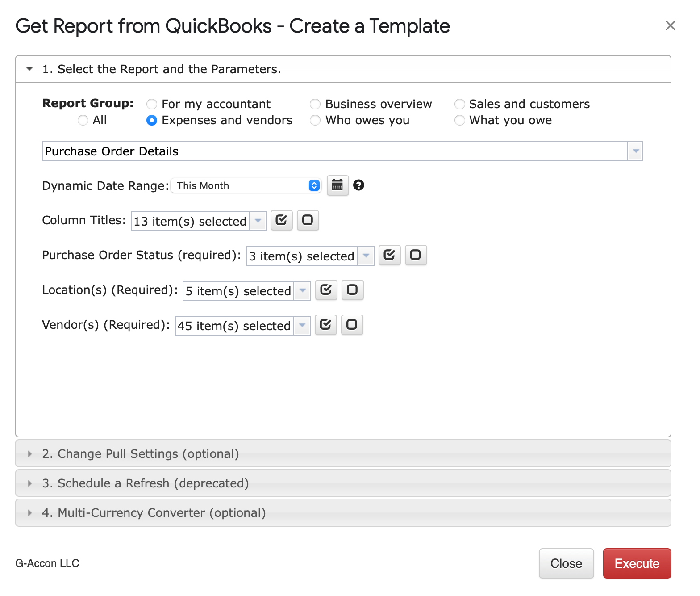Open the calendar date picker icon

(337, 185)
